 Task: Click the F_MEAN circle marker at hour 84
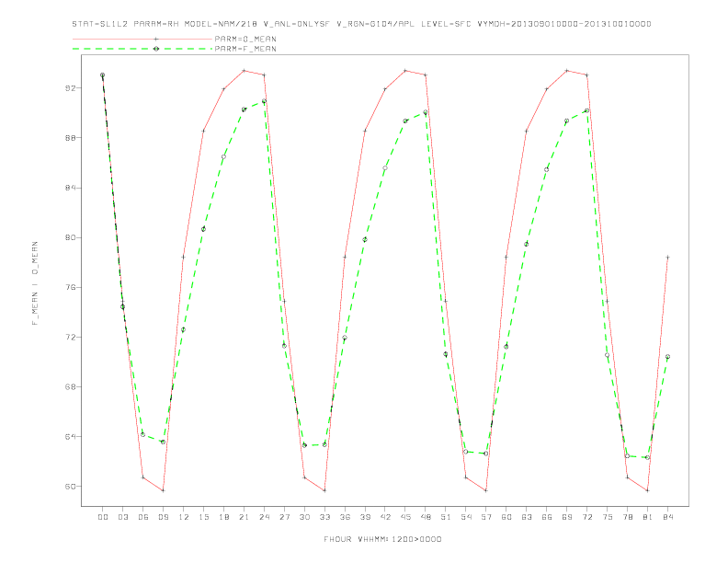(667, 357)
